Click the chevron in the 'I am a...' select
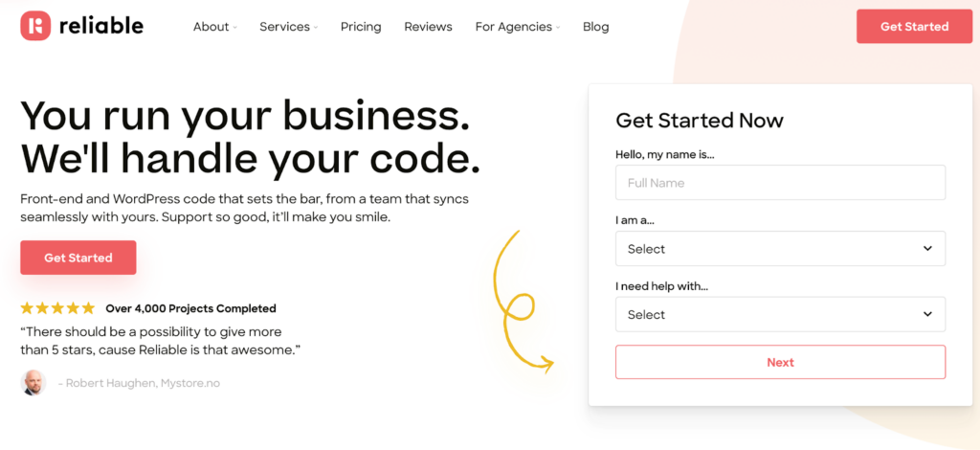980x450 pixels. point(926,249)
